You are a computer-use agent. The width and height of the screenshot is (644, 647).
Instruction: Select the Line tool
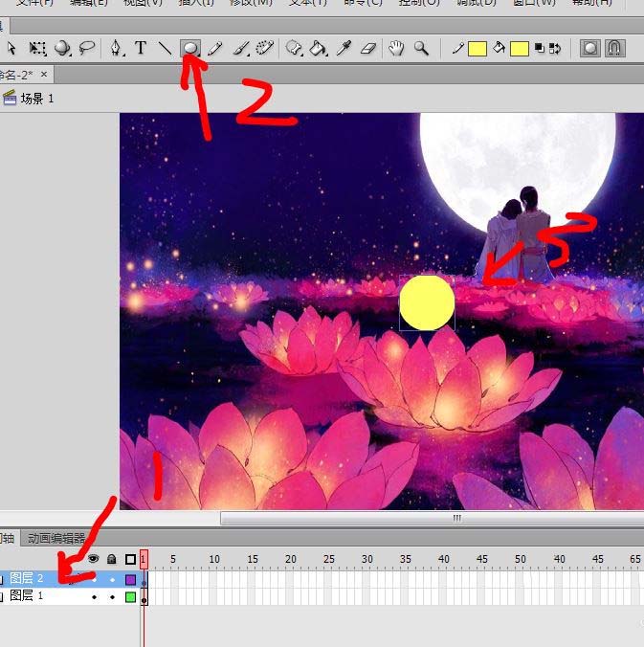point(165,48)
